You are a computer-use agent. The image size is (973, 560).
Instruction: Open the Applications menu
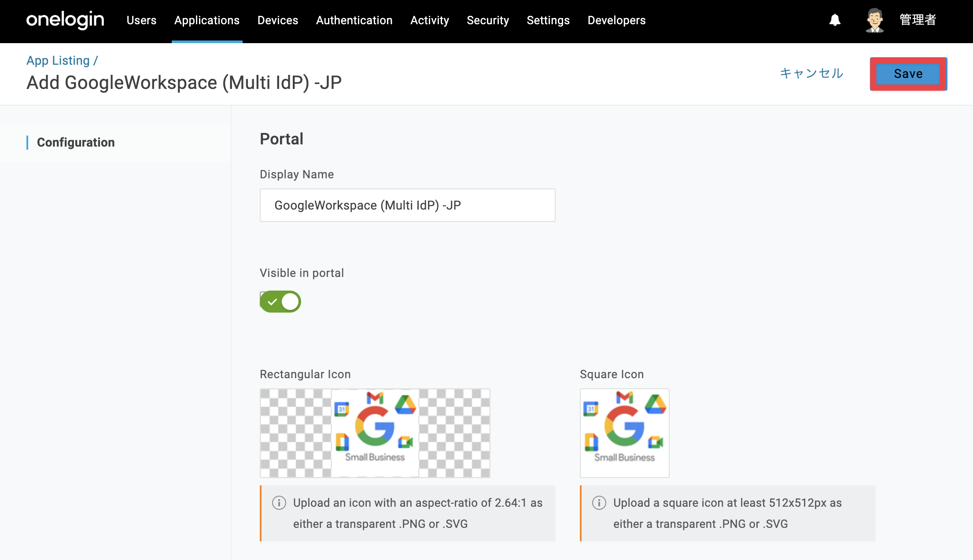[207, 20]
